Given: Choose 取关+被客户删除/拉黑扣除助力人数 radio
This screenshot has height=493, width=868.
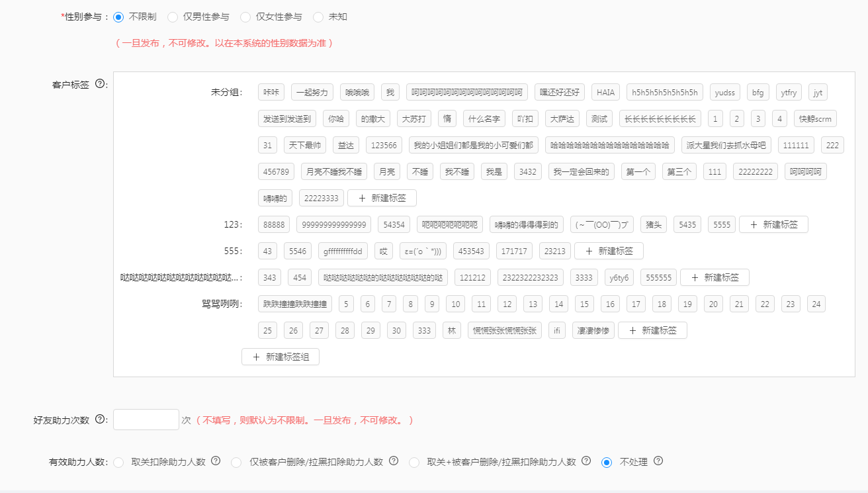Looking at the screenshot, I should (x=415, y=463).
